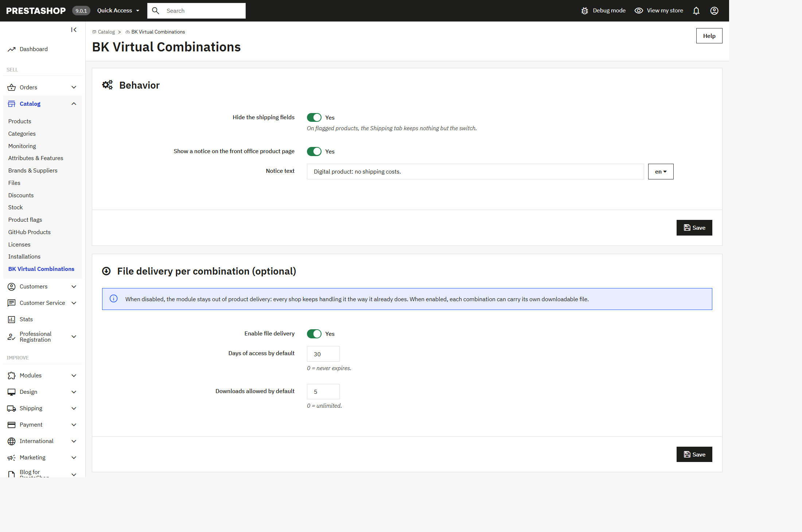Open Categories in Catalog submenu
The image size is (802, 532).
[x=22, y=134]
